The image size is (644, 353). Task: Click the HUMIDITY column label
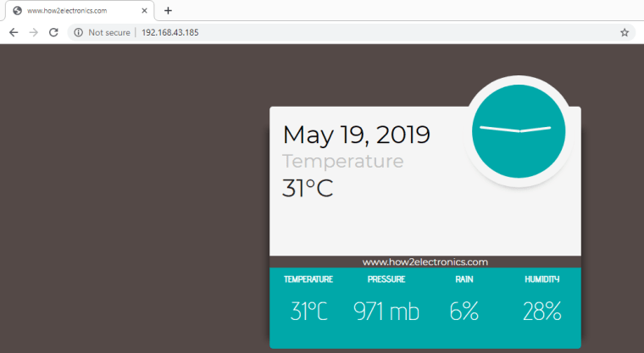pyautogui.click(x=542, y=279)
